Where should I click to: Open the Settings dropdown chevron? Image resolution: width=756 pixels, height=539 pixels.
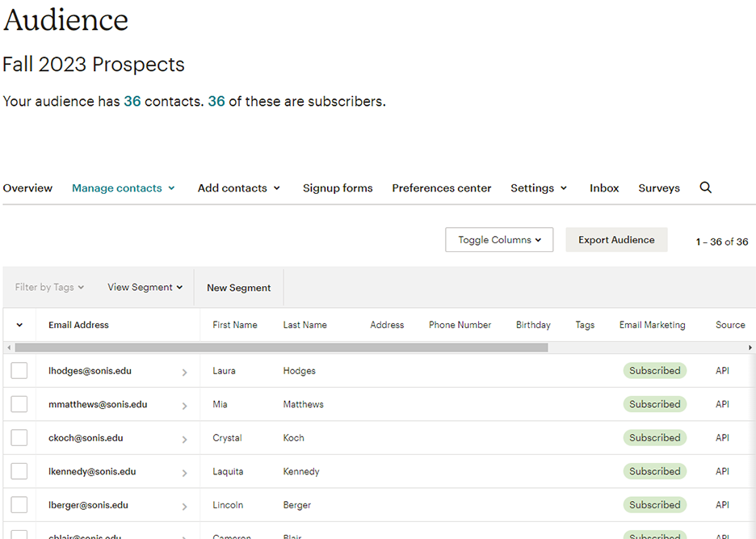[563, 187]
